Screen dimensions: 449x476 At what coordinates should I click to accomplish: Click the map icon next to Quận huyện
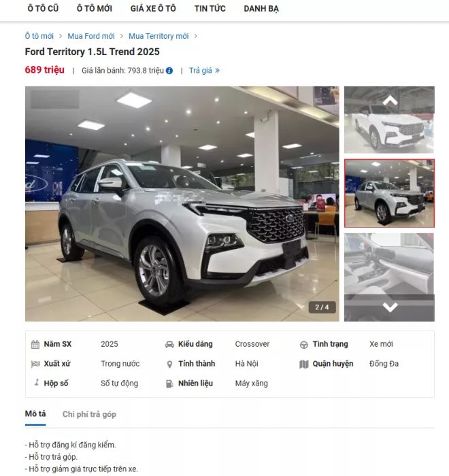pos(304,364)
